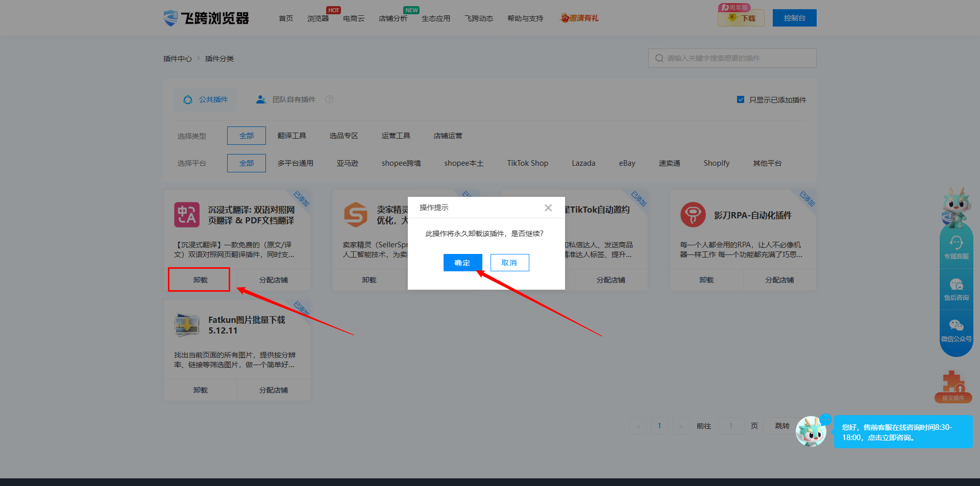
Task: Click the 影刀RPA plugin icon
Action: 693,215
